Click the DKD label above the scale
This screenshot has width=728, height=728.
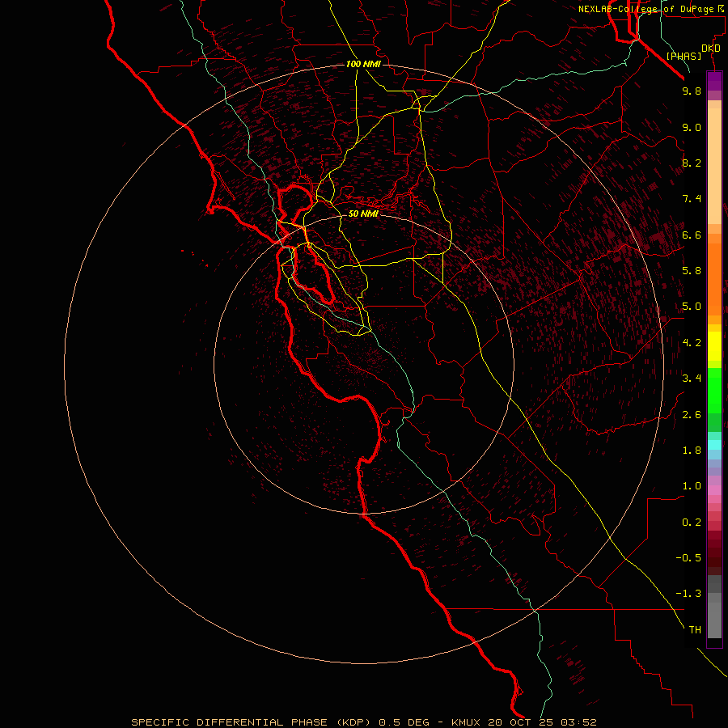711,49
